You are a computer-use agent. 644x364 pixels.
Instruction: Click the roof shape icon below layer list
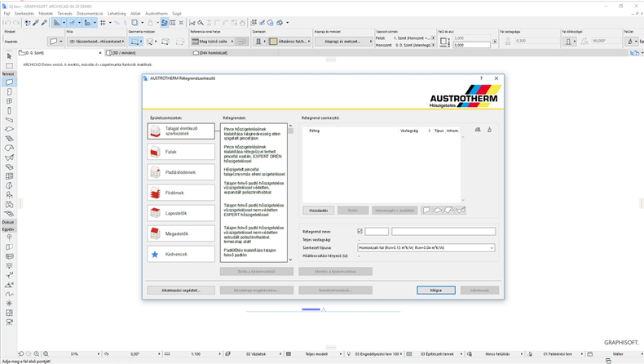tap(449, 211)
